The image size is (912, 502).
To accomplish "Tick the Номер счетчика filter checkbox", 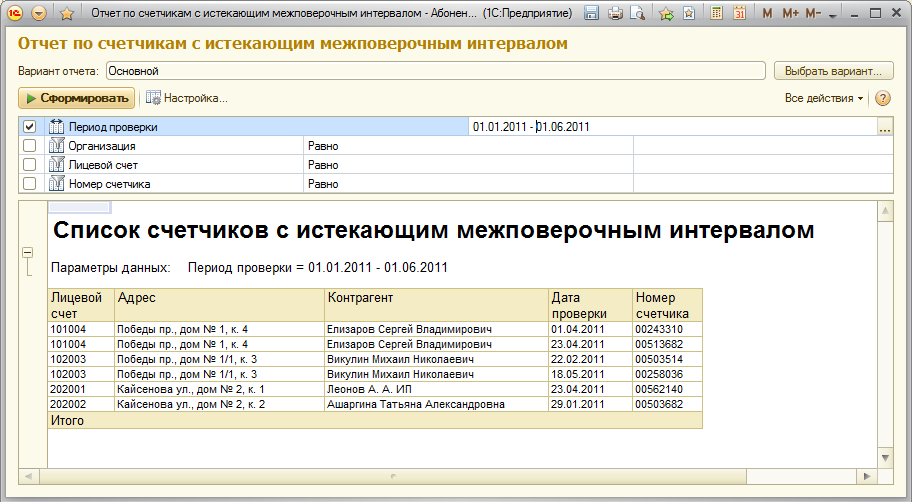I will 29,184.
